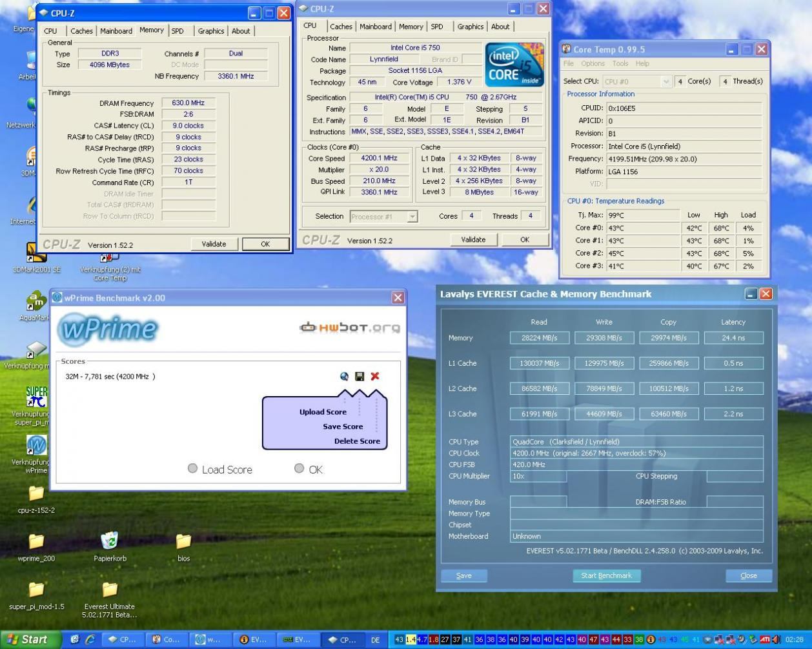812x649 pixels.
Task: Open the 3DMark2001 SE desktop shortcut
Action: 36,257
